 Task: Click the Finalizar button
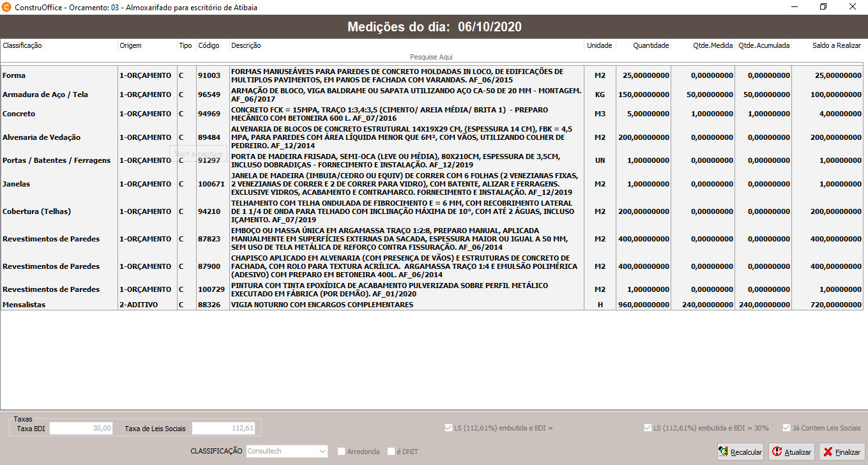[842, 452]
